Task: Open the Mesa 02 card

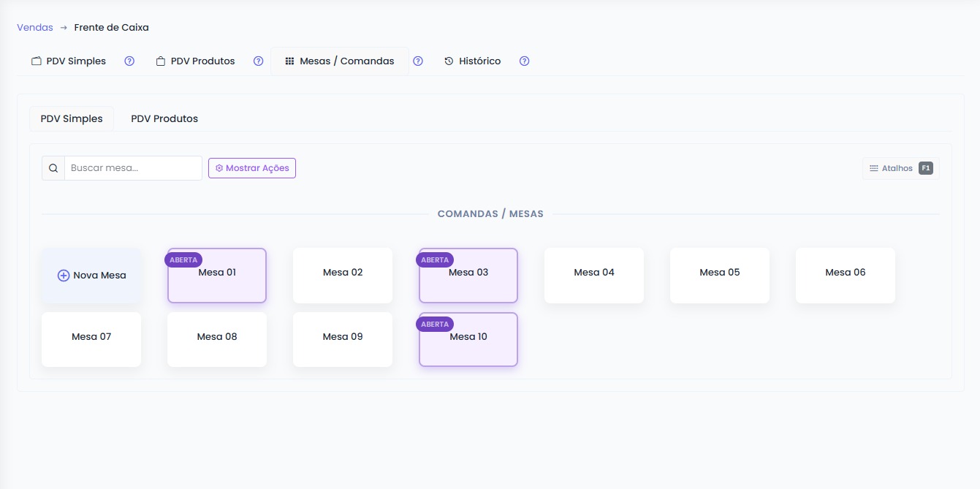Action: click(x=343, y=276)
